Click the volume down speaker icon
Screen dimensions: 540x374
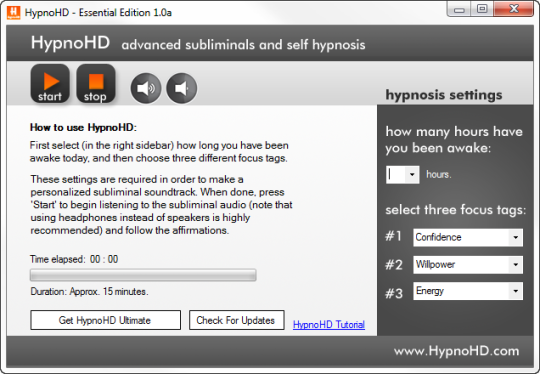click(181, 88)
